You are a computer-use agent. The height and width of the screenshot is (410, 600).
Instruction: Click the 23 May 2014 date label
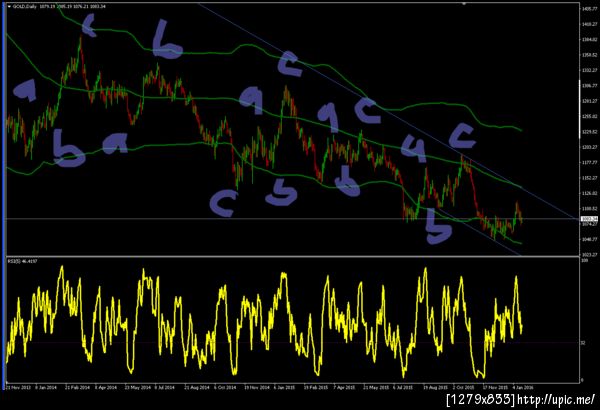pyautogui.click(x=137, y=387)
